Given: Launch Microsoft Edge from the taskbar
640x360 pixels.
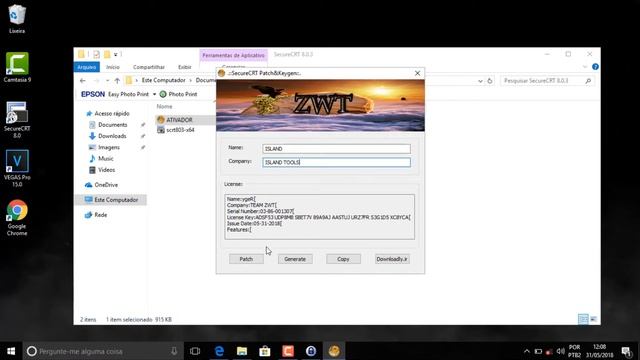Looking at the screenshot, I should click(x=219, y=351).
